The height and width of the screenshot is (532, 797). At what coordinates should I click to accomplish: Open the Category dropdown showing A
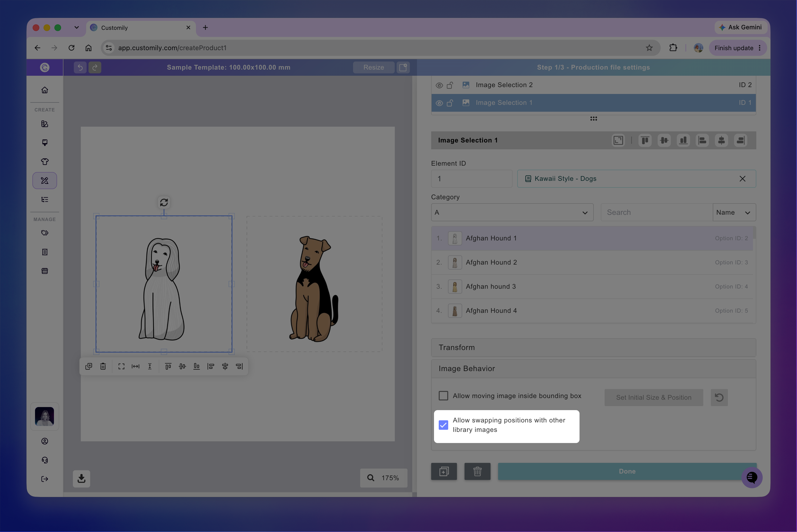click(512, 212)
